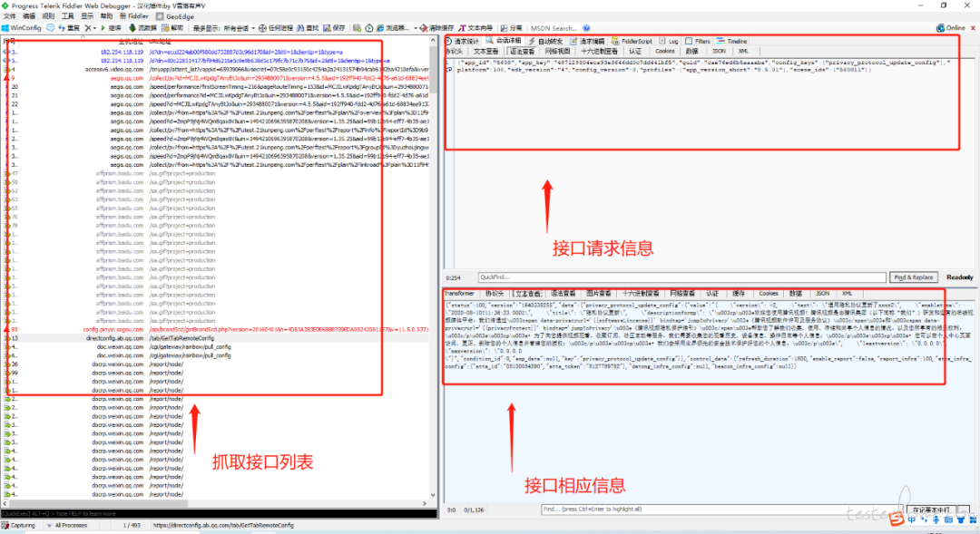Open the Fiddler menu item

[x=133, y=16]
